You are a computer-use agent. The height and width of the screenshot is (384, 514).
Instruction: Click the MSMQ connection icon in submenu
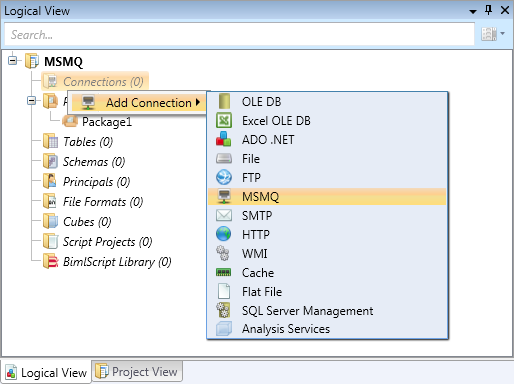tap(224, 196)
